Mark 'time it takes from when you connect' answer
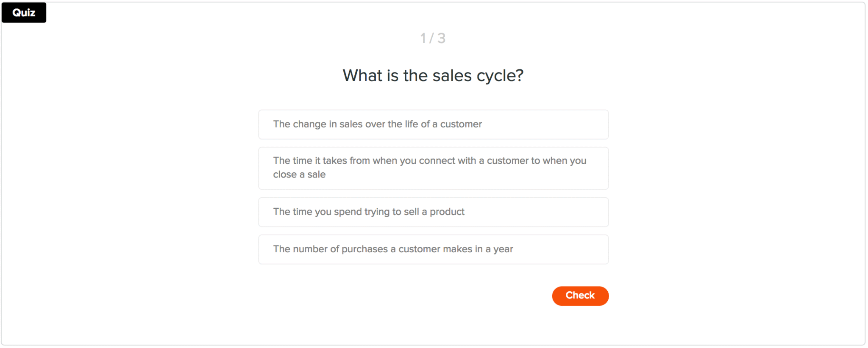This screenshot has width=868, height=348. [433, 168]
